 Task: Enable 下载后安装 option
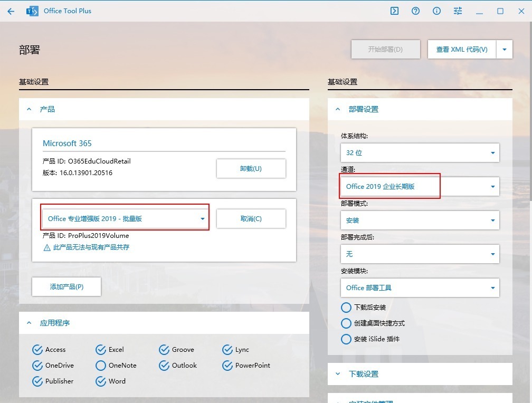pyautogui.click(x=346, y=308)
